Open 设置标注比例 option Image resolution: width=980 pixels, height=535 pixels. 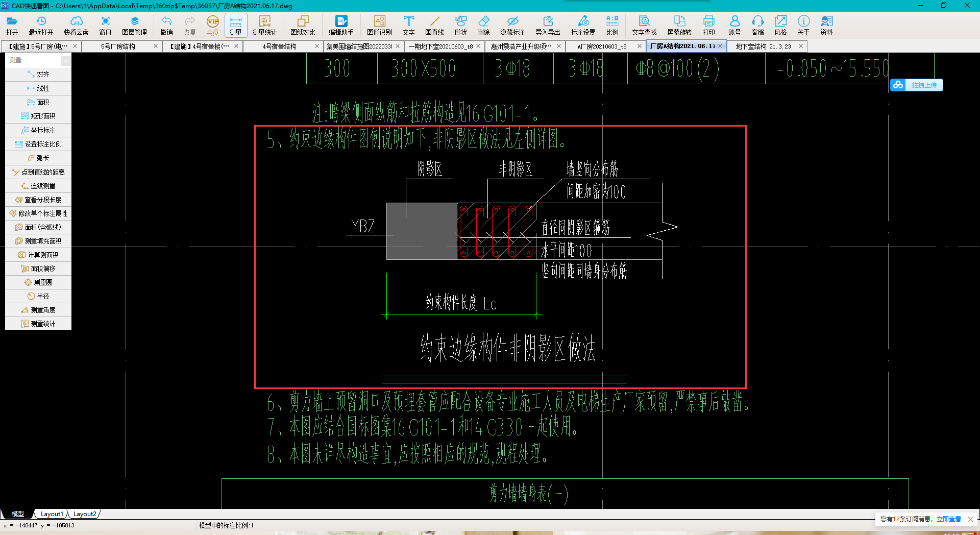pos(38,144)
